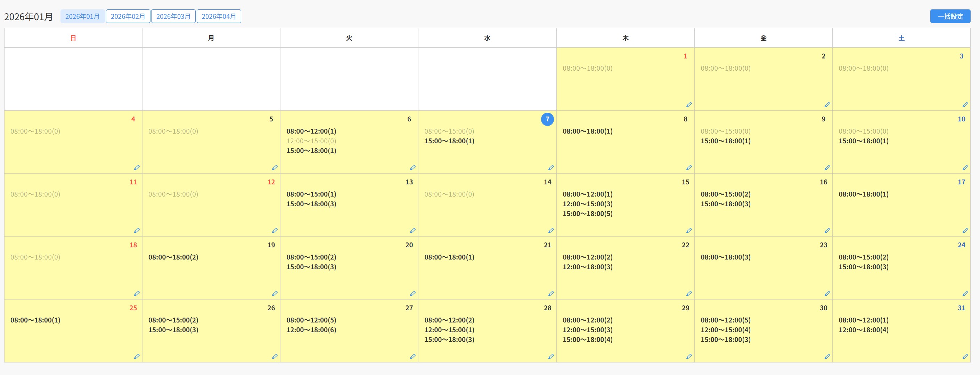Select the 2026年01月 month tab
Screen dimensions: 980x375
(82, 16)
